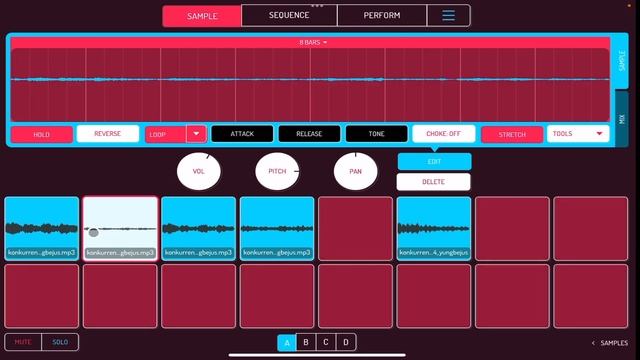Select the highlighted second sample pad
Screen dimensions: 640x360
[120, 229]
